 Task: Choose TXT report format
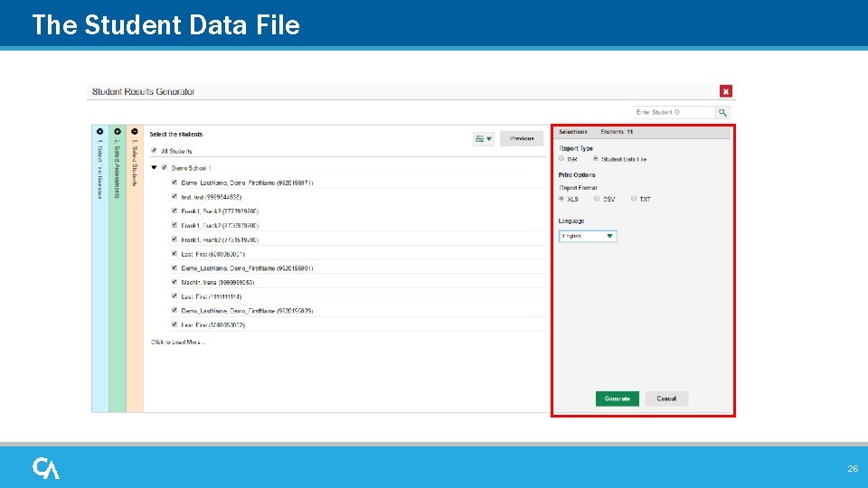click(634, 199)
